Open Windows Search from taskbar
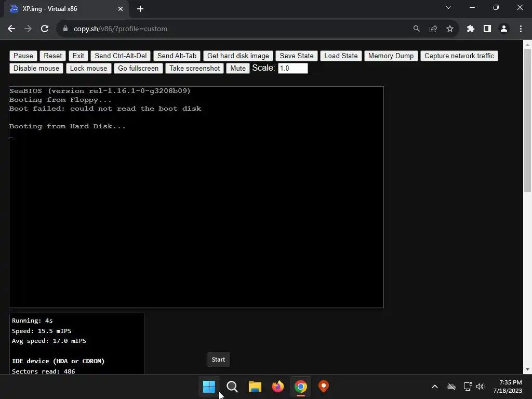Image resolution: width=532 pixels, height=399 pixels. 232,387
